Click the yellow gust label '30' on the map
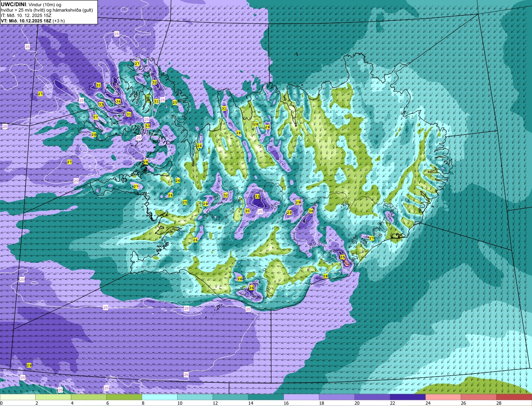Image resolution: width=532 pixels, height=406 pixels. 247,211
